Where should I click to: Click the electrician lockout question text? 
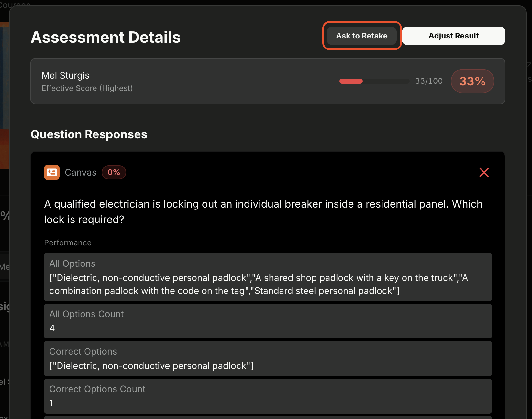(263, 212)
